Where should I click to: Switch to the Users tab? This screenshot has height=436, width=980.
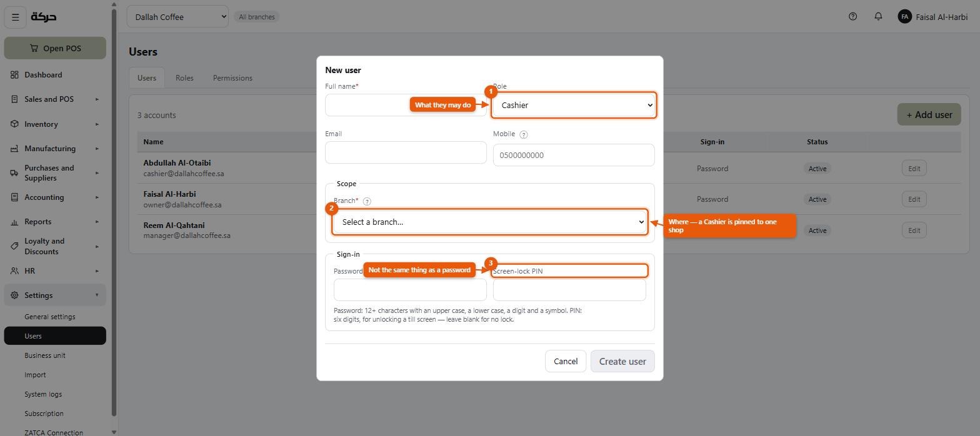pyautogui.click(x=147, y=78)
